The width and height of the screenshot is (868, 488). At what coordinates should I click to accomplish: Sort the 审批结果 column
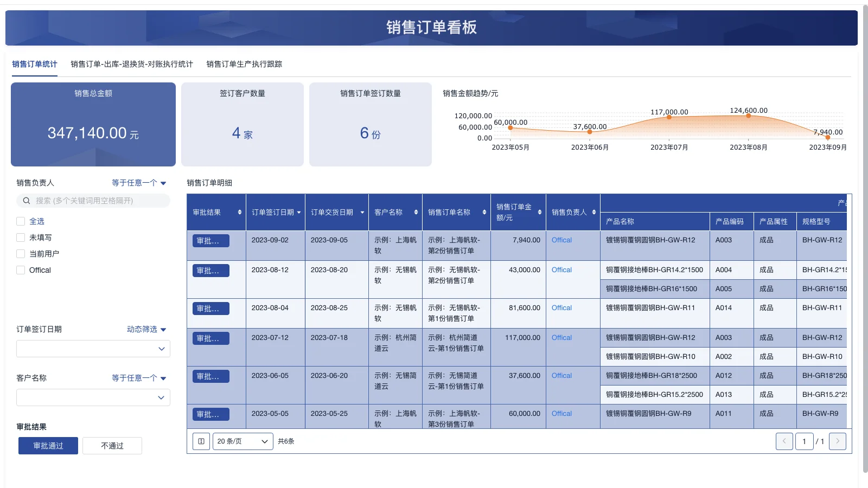[240, 213]
